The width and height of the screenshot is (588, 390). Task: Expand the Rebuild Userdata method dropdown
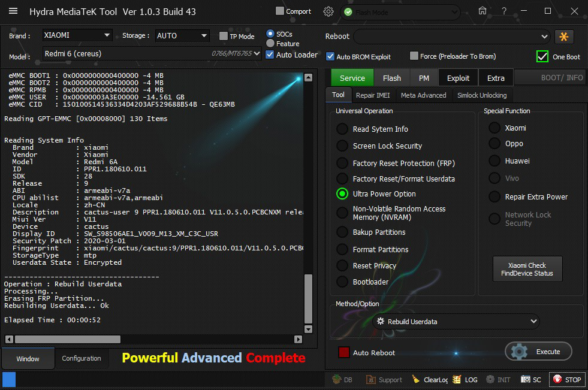coord(456,322)
